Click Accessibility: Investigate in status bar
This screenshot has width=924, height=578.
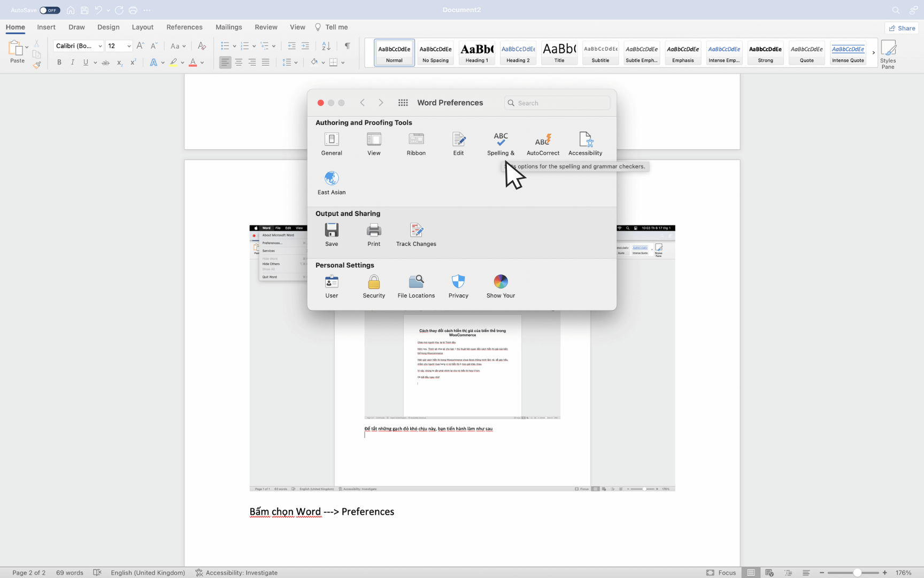pos(236,573)
